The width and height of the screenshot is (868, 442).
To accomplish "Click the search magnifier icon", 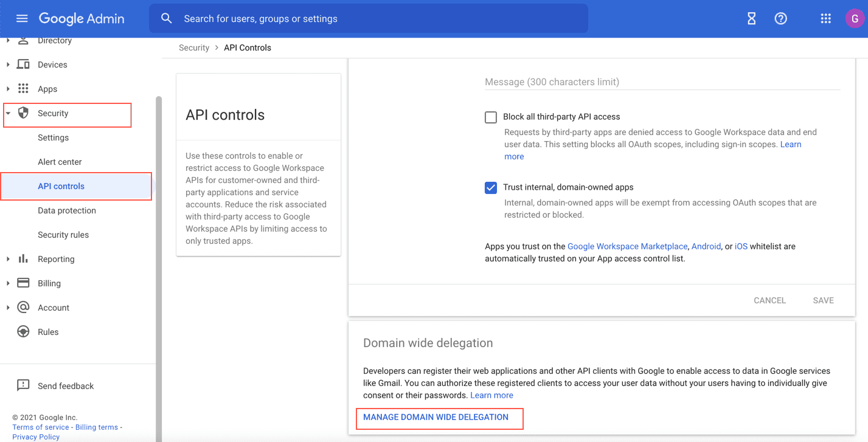I will [x=167, y=18].
